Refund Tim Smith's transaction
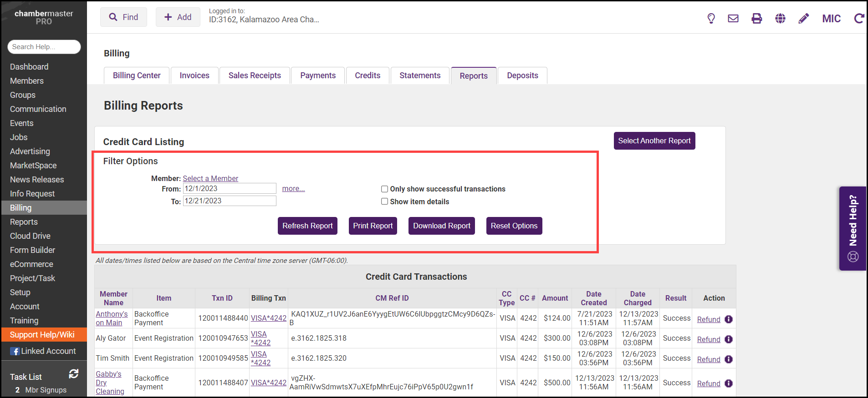Image resolution: width=868 pixels, height=398 pixels. coord(709,359)
